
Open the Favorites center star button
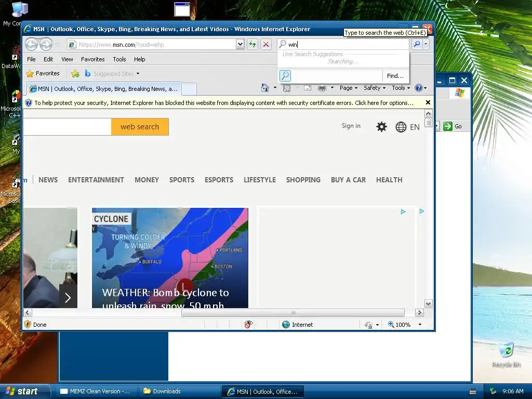pyautogui.click(x=43, y=73)
